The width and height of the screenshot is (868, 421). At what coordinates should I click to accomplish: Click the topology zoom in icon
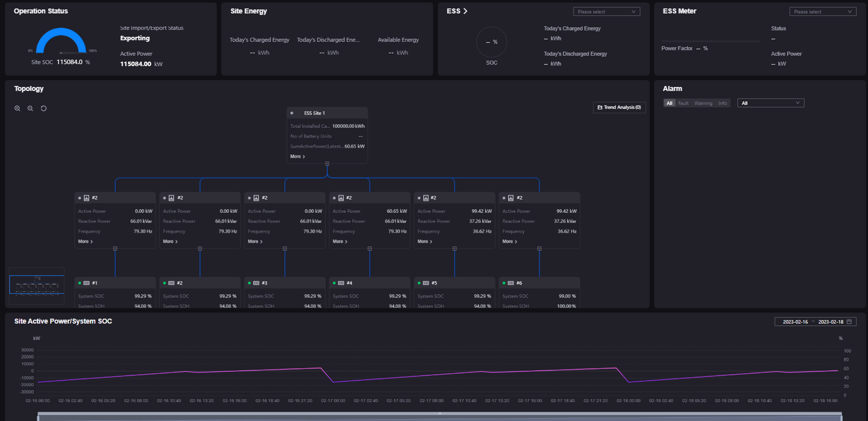click(x=17, y=108)
